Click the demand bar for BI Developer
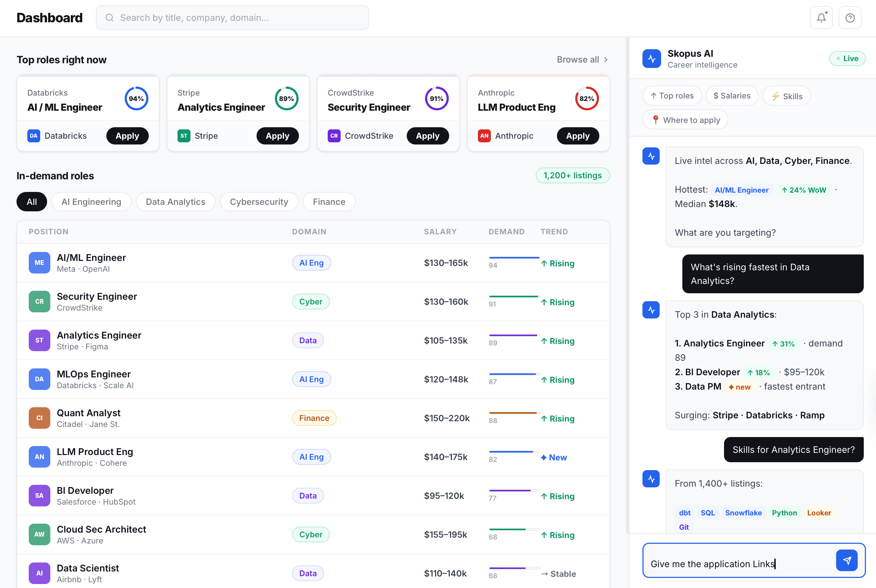 click(x=514, y=491)
